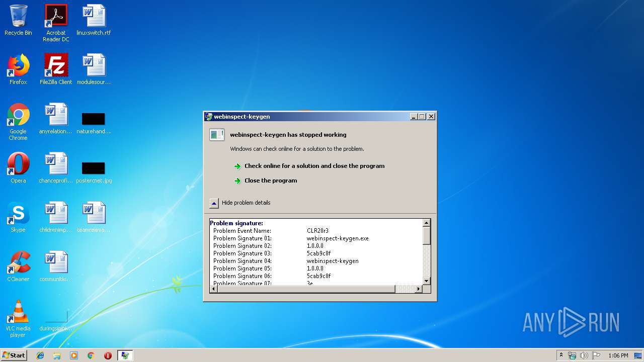
Task: Click the details vertical scrollbar thumb
Action: coord(427,235)
